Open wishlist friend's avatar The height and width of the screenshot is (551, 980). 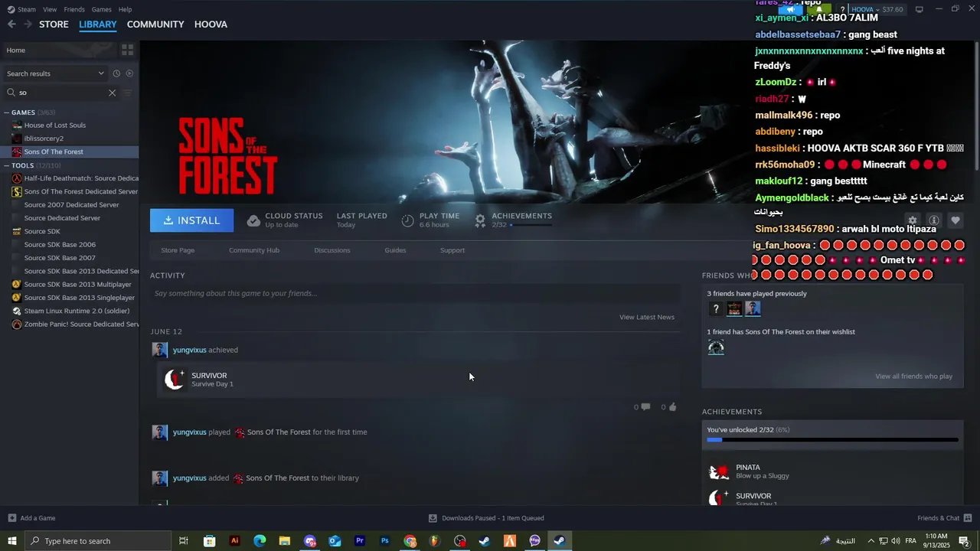(716, 348)
